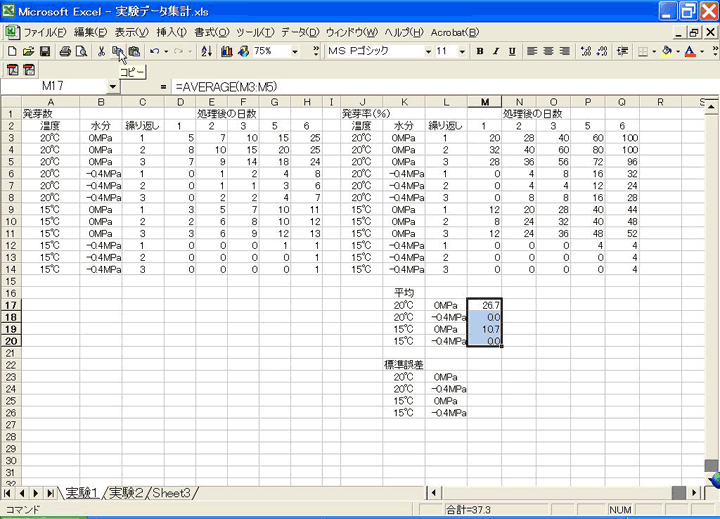This screenshot has width=720, height=519.
Task: Open the Chart Wizard icon
Action: [x=226, y=51]
